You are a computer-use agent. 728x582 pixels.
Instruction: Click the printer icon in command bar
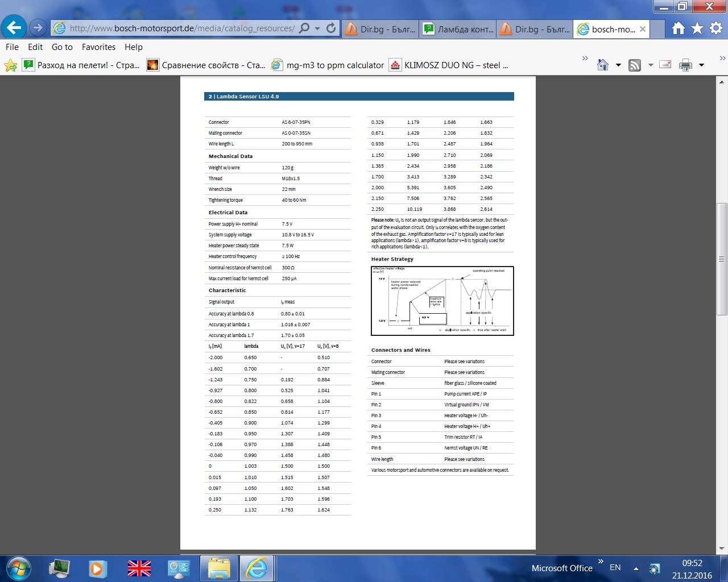pyautogui.click(x=685, y=65)
